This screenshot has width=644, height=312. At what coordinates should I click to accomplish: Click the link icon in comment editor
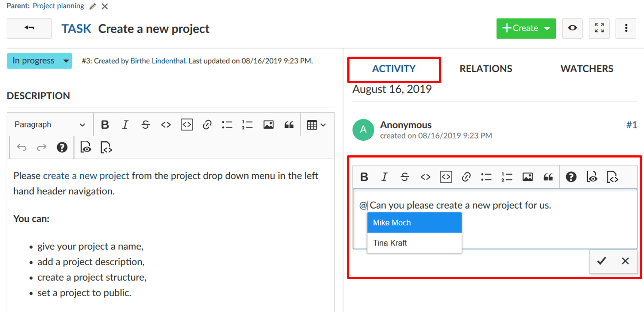pos(466,177)
